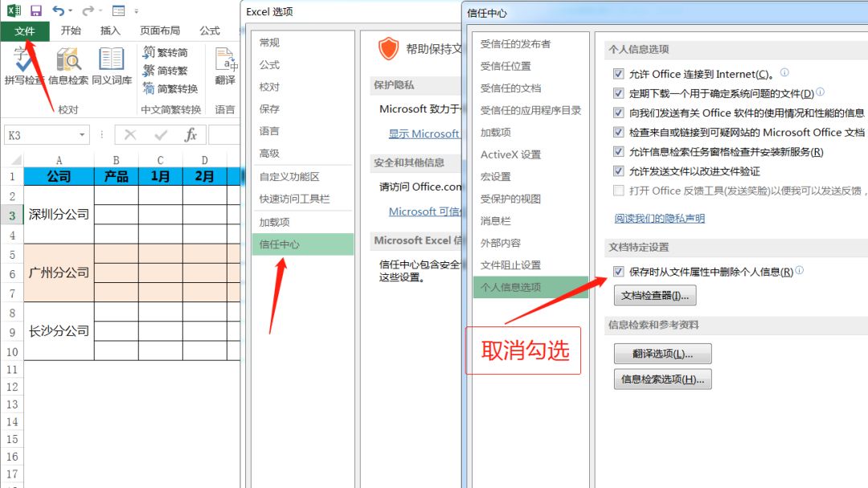Open the Name Box dropdown arrow
The width and height of the screenshot is (868, 488).
click(82, 134)
